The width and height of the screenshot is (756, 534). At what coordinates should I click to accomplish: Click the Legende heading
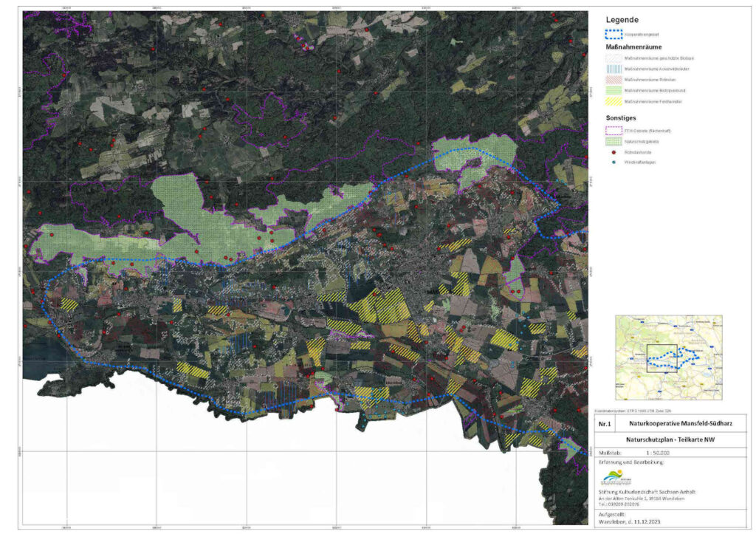[x=622, y=20]
